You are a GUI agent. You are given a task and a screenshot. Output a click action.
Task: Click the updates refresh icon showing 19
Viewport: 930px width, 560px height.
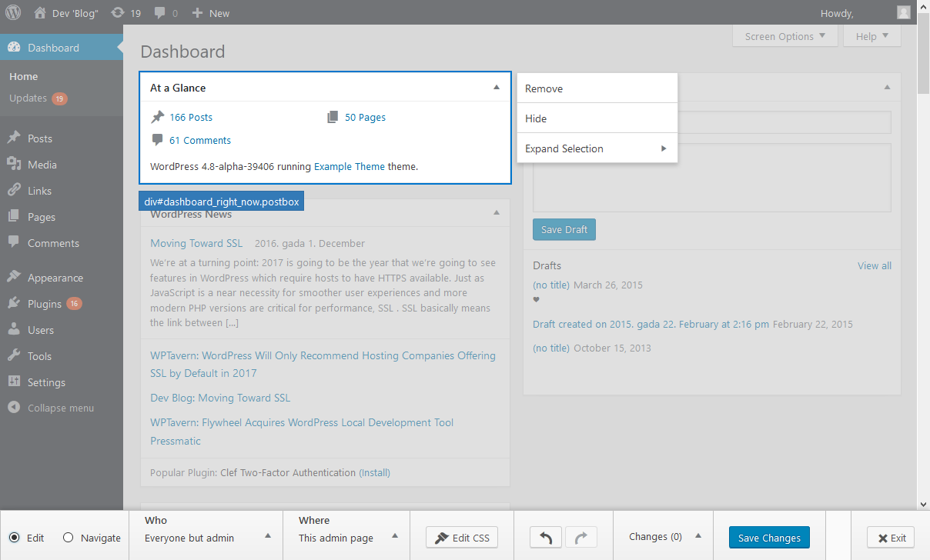coord(117,12)
